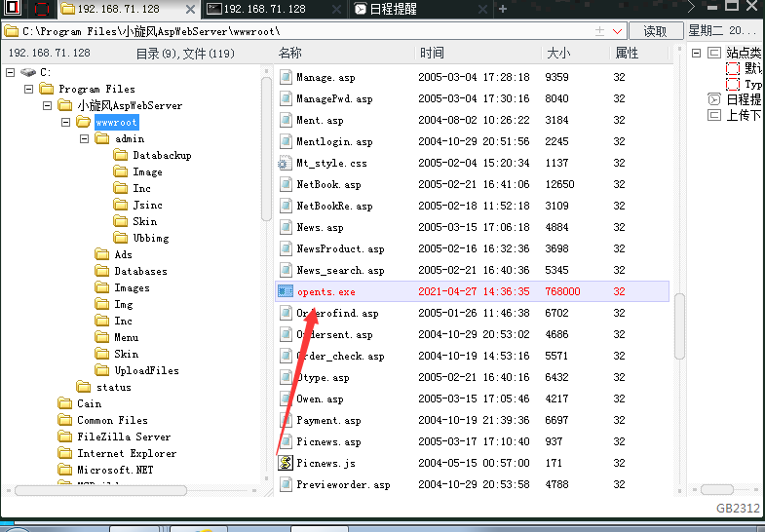Select the Menu folder
This screenshot has width=765, height=532.
pyautogui.click(x=127, y=337)
